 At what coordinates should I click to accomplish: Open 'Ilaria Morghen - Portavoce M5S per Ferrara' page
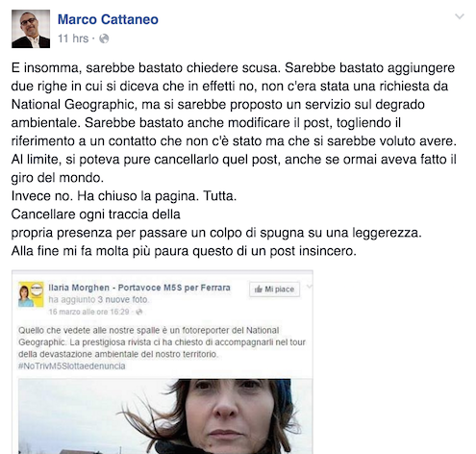tap(139, 288)
